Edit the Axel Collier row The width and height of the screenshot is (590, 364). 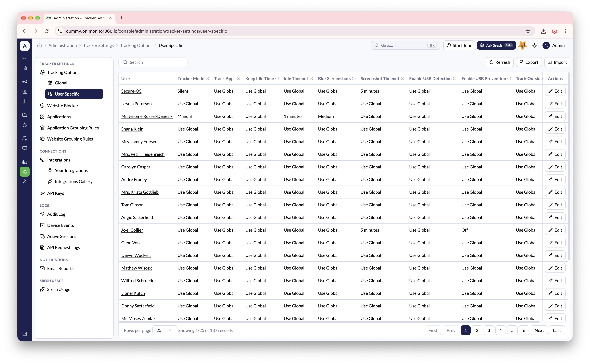click(x=555, y=230)
